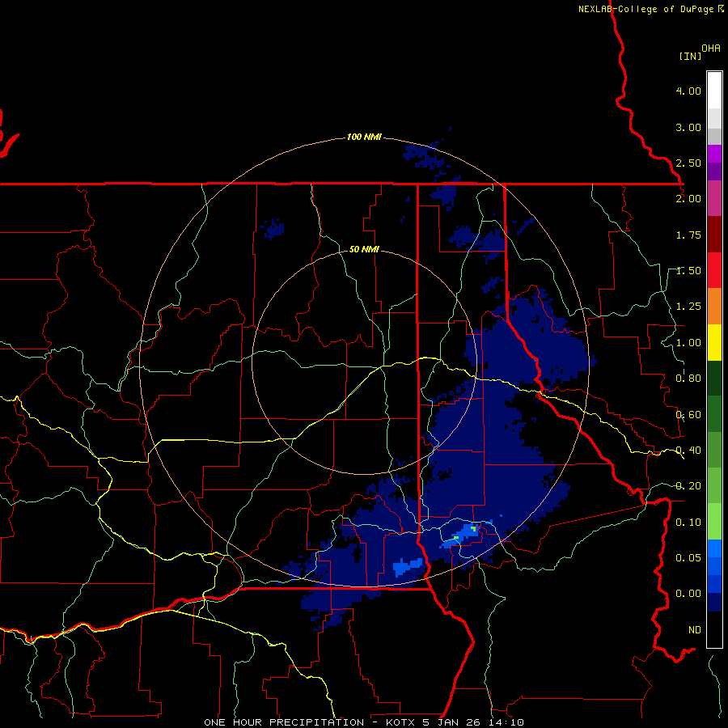Pick the light blue swatch above 0.05
The width and height of the screenshot is (728, 728).
(714, 548)
